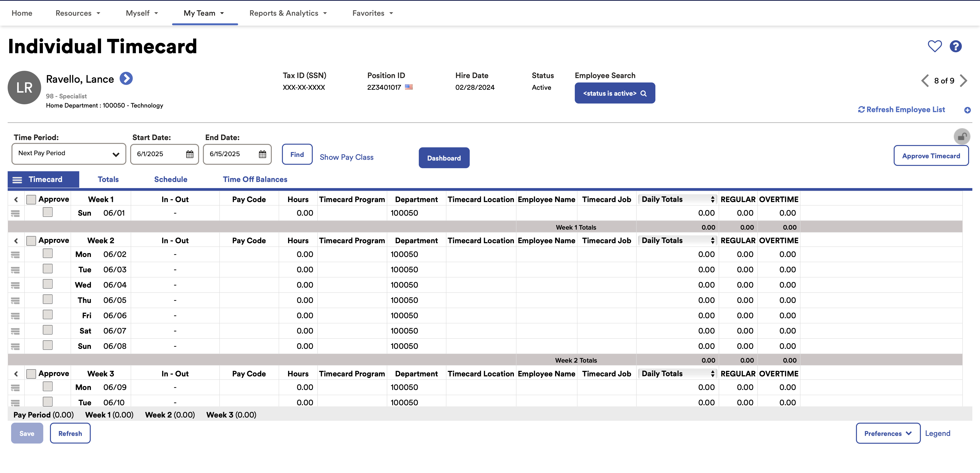Open row menu for Sun 06/08
The height and width of the screenshot is (473, 980).
tap(15, 347)
